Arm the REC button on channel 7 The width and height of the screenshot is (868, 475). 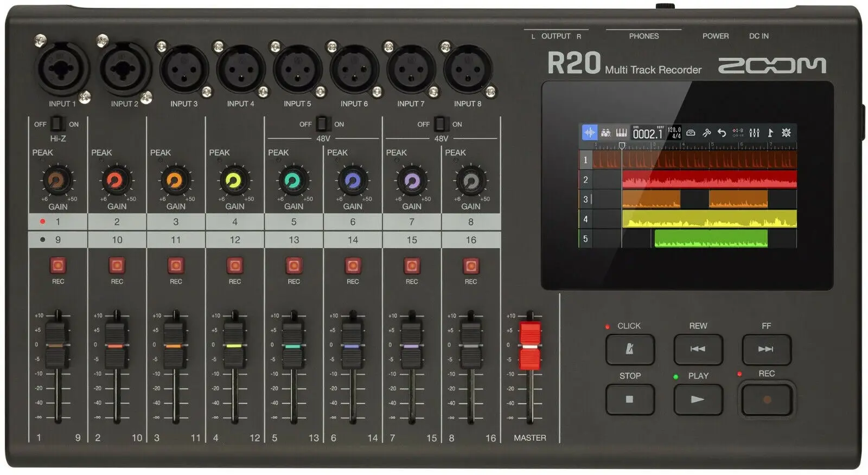click(x=412, y=266)
